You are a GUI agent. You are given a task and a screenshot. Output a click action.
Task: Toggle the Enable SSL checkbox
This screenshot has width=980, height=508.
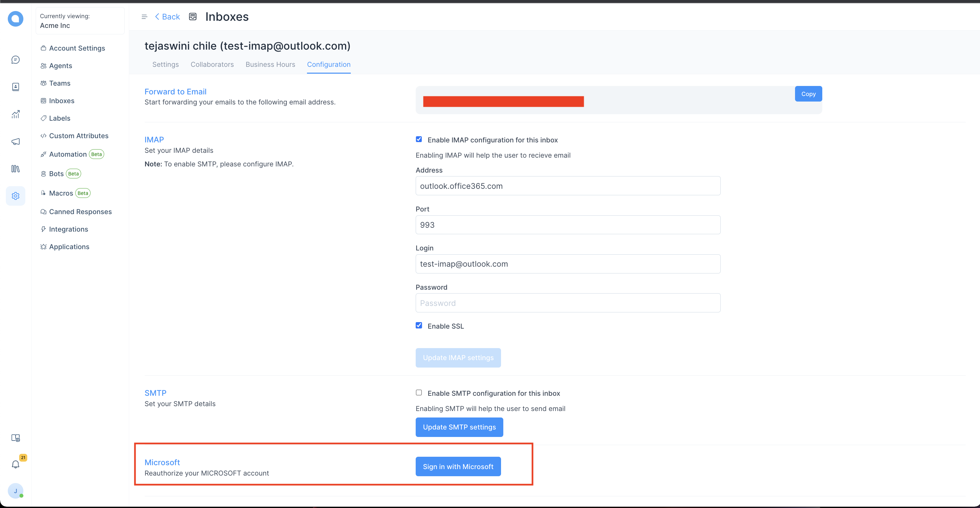419,325
